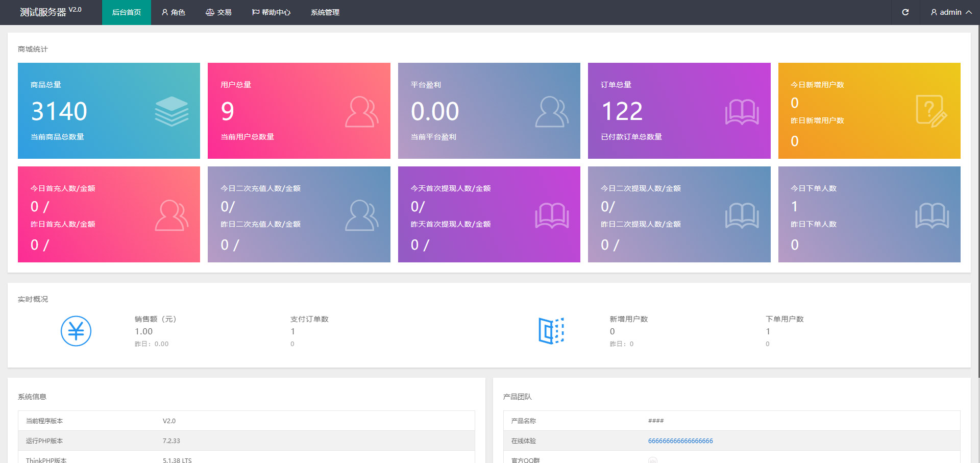Open the 帮助中心 menu
The height and width of the screenshot is (463, 980).
(x=271, y=12)
